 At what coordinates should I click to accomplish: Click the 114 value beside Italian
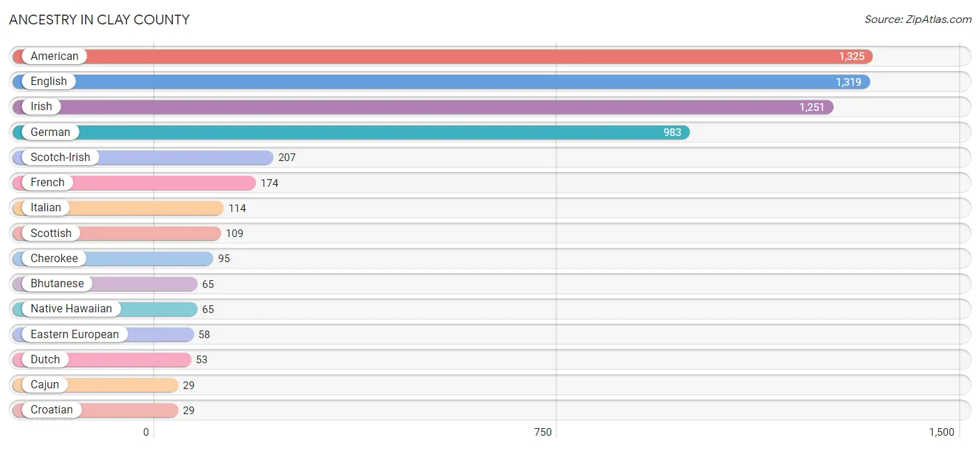(237, 208)
